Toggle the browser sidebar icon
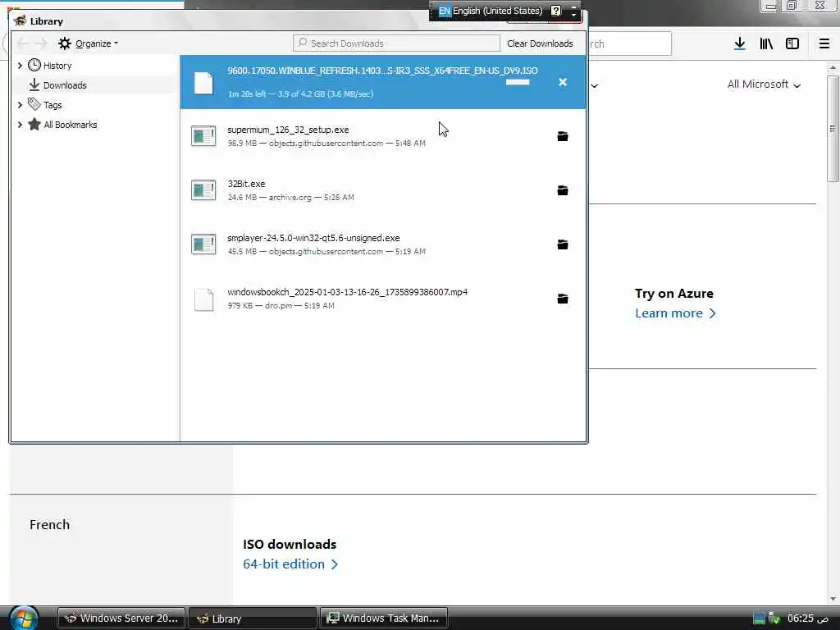The height and width of the screenshot is (630, 840). (x=792, y=43)
